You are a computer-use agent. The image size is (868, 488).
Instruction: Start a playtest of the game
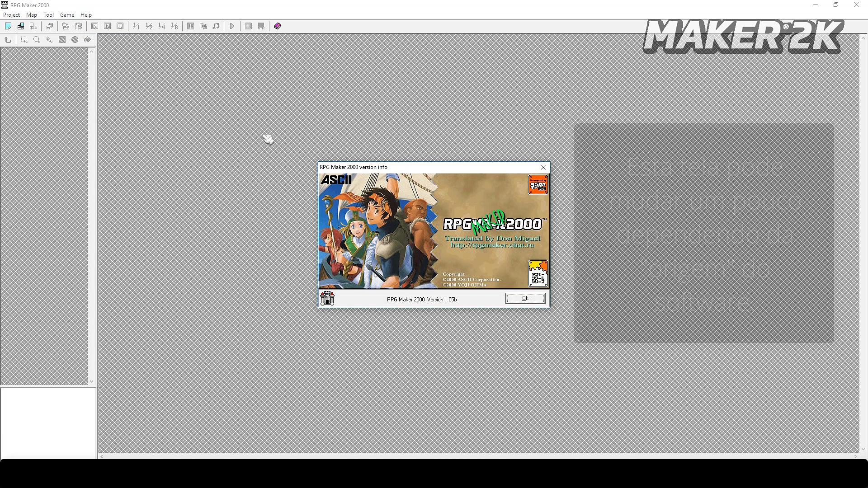pyautogui.click(x=232, y=26)
